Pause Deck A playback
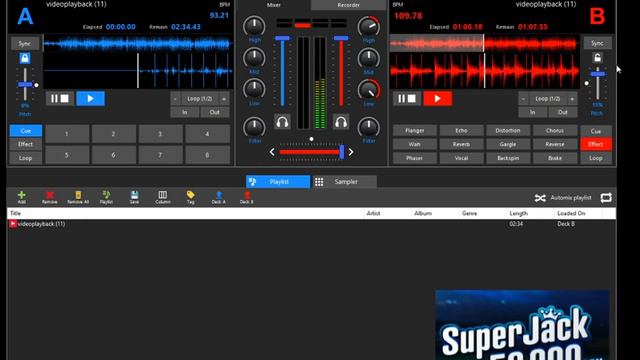 coord(54,98)
